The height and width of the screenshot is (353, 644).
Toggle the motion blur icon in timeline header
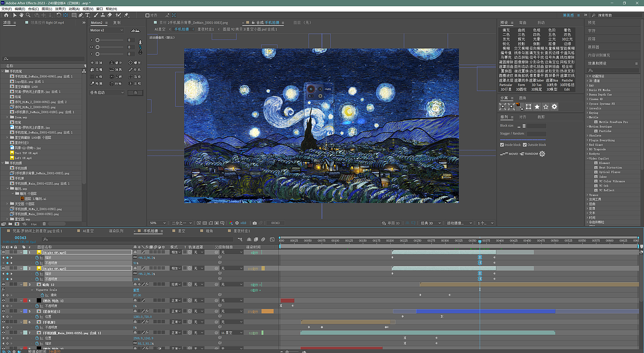pos(263,239)
